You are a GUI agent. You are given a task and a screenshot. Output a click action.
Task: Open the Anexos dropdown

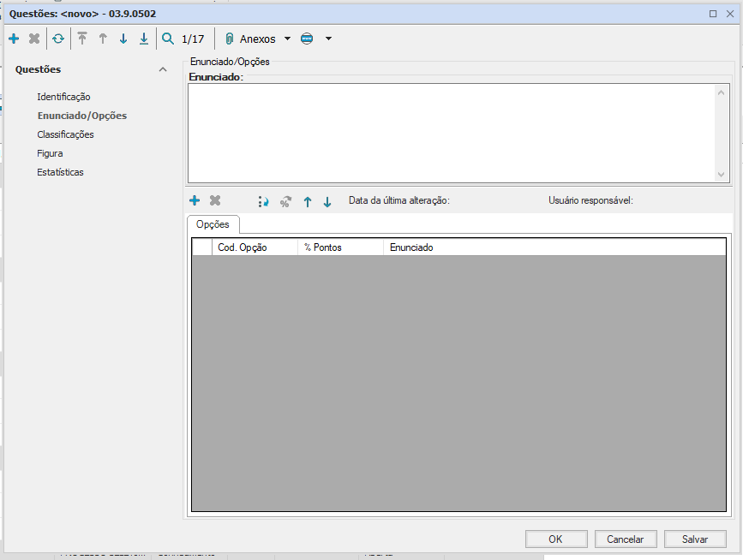[287, 39]
